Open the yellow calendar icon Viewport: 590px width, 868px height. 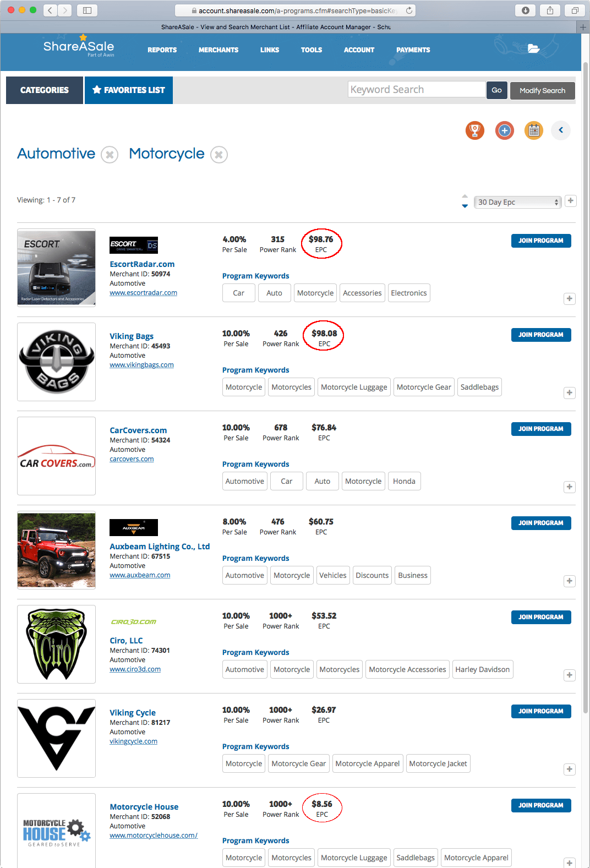pyautogui.click(x=533, y=130)
